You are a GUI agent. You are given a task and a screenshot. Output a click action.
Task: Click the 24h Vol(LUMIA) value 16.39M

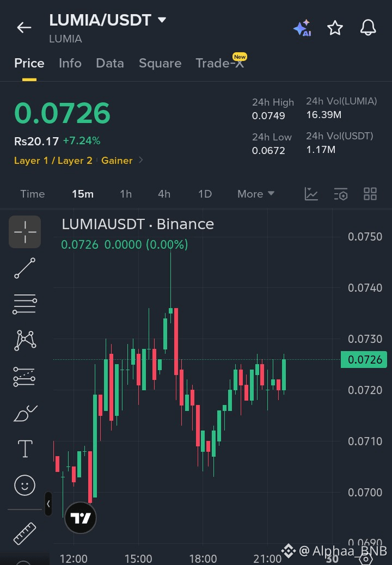pos(323,115)
